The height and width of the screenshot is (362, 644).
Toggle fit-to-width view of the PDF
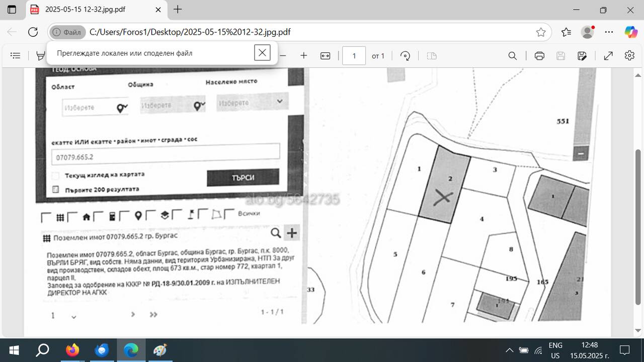[326, 56]
